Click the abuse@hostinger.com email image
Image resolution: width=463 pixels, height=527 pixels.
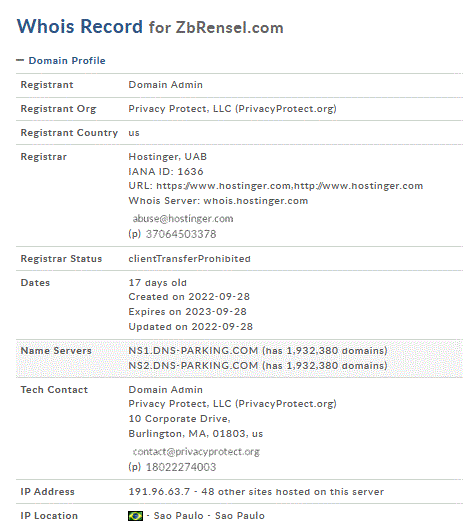[x=183, y=219]
